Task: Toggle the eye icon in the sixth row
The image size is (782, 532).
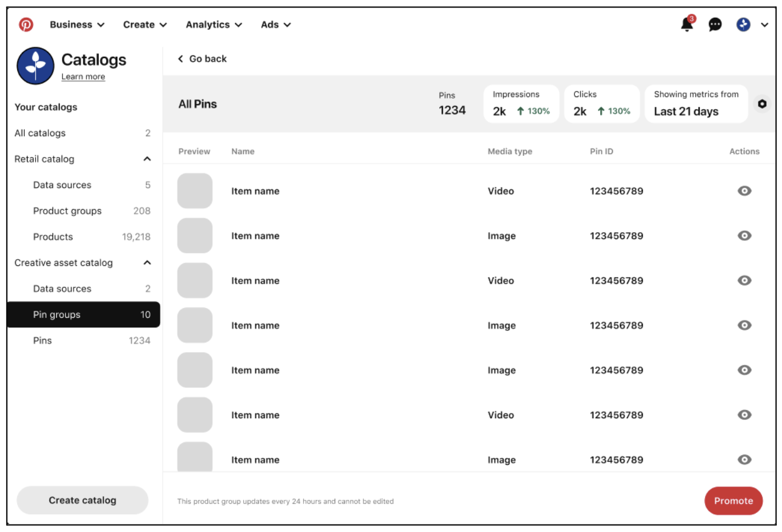Action: click(x=745, y=415)
